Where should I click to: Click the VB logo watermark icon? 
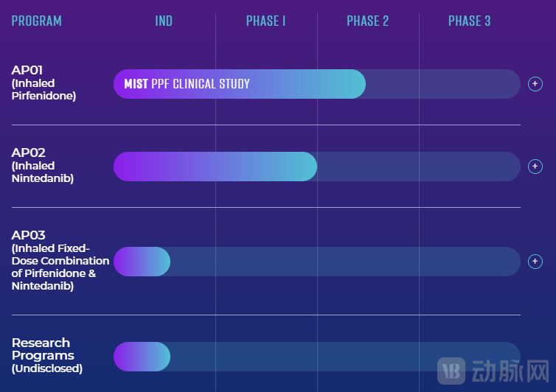pyautogui.click(x=451, y=371)
